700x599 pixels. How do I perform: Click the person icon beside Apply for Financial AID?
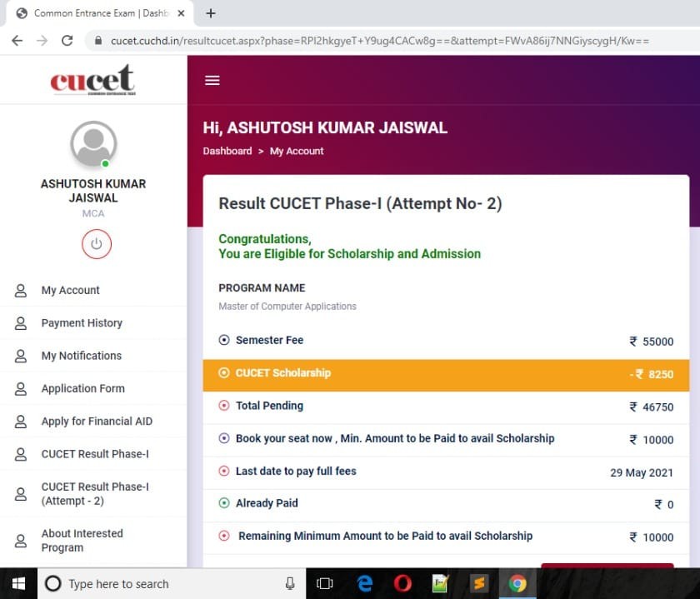click(x=21, y=422)
